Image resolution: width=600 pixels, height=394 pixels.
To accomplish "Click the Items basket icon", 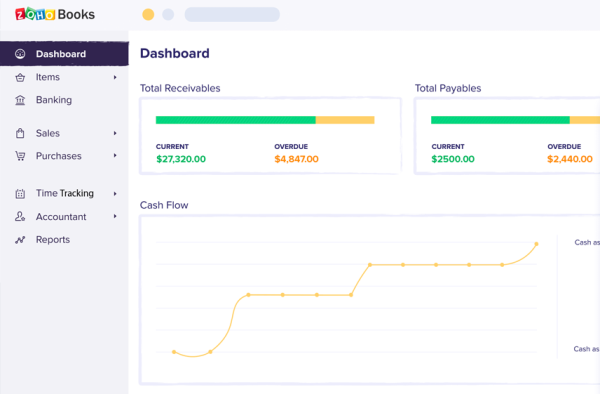I will pyautogui.click(x=20, y=78).
